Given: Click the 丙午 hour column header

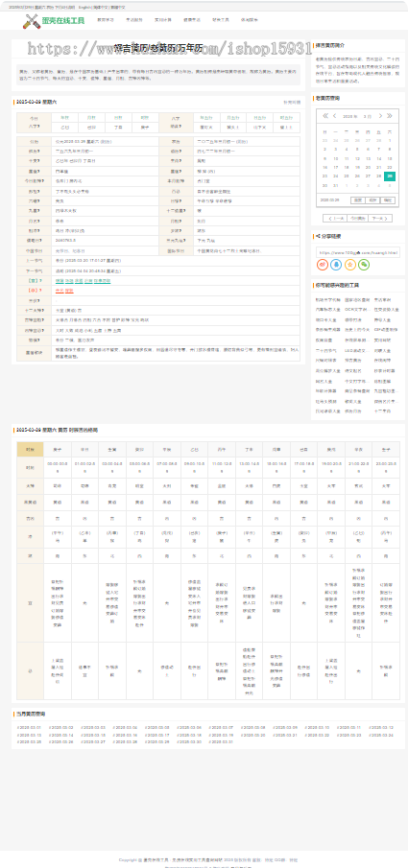Looking at the screenshot, I should point(222,450).
